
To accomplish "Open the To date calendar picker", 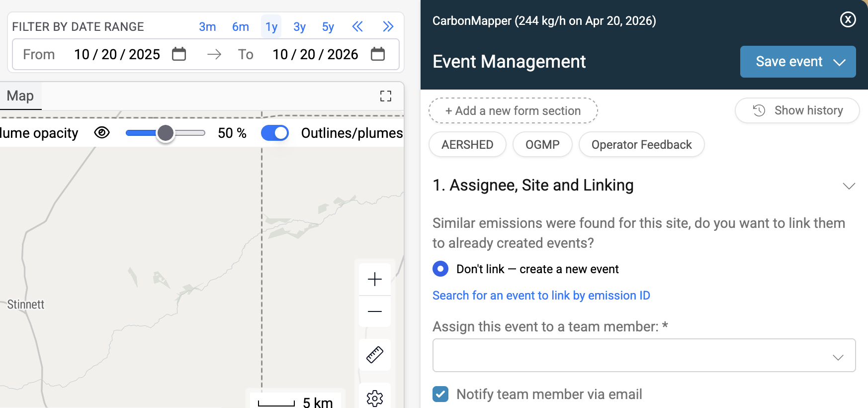I will (x=378, y=54).
